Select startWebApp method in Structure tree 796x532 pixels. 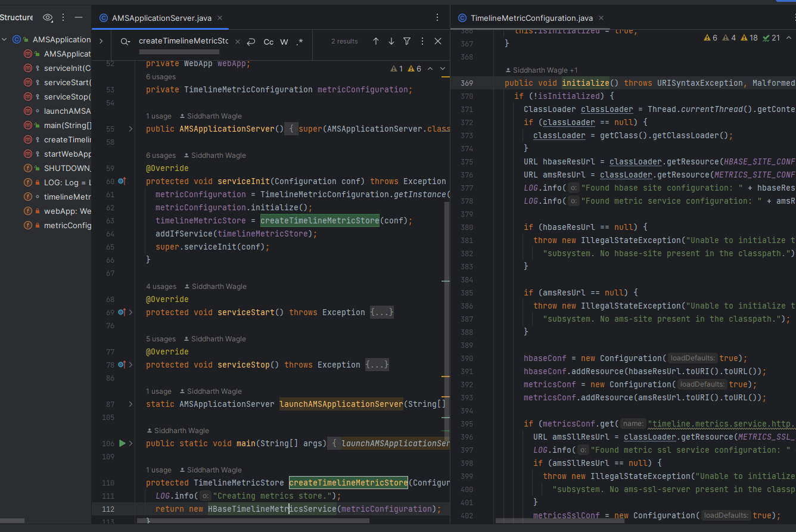point(67,154)
